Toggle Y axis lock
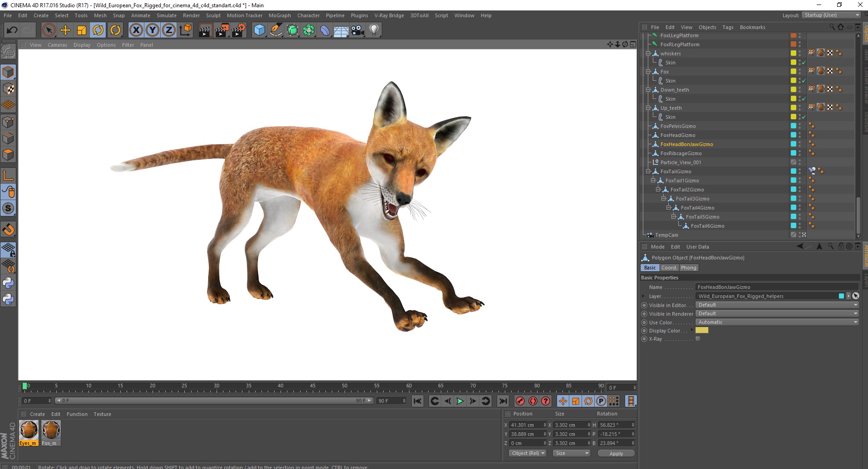868x469 pixels. point(153,30)
